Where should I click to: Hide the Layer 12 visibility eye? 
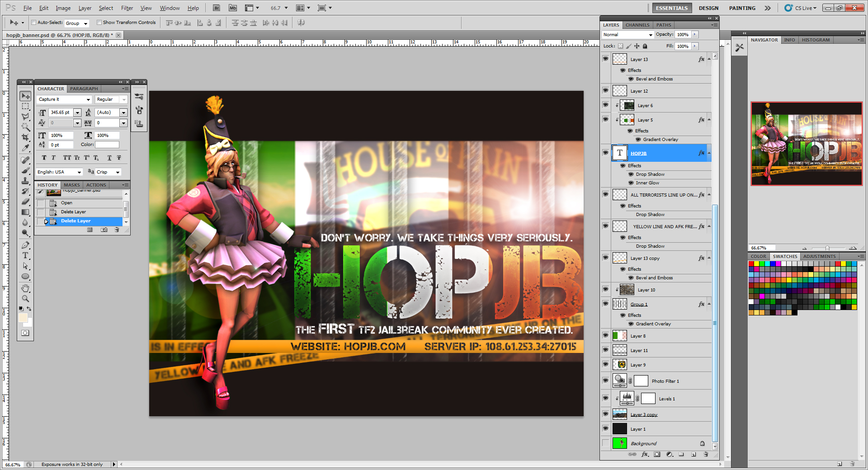pyautogui.click(x=605, y=90)
